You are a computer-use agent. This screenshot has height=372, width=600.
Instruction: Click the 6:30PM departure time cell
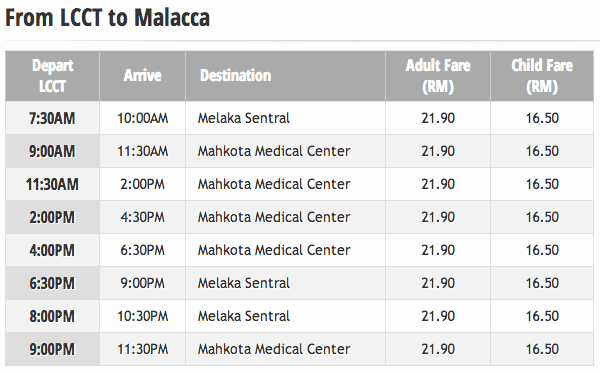point(52,283)
